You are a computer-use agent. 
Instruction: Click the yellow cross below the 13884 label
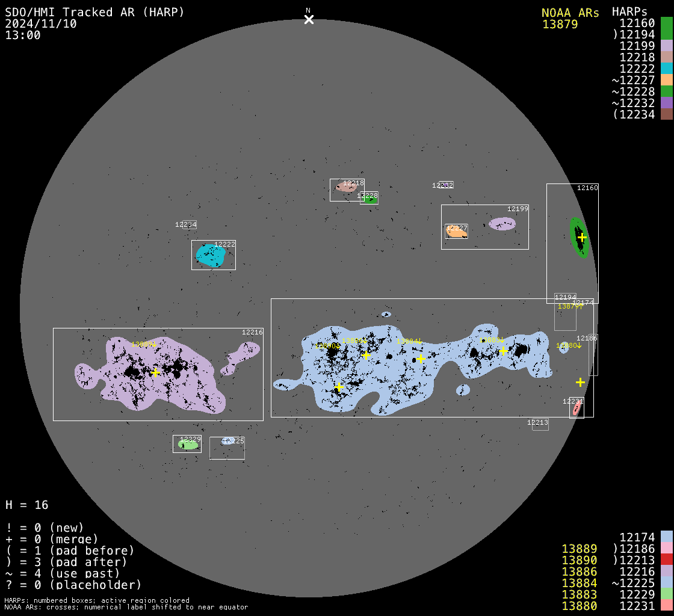pos(421,359)
